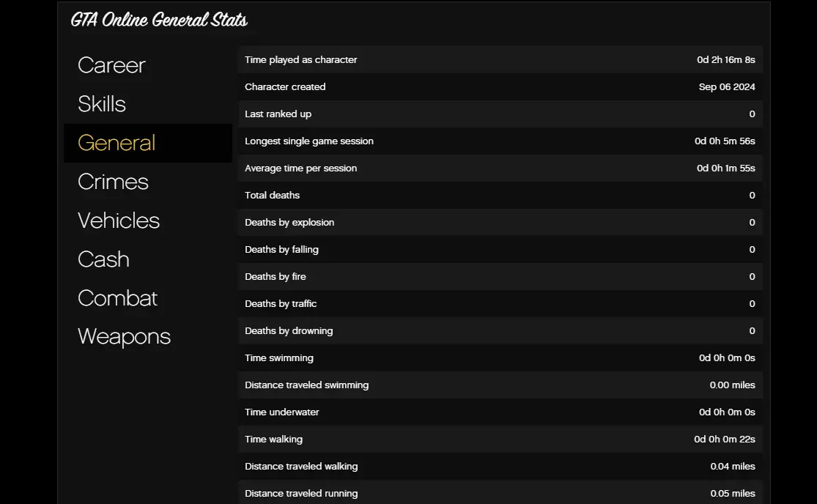The image size is (817, 504).
Task: Select the General stats category
Action: [117, 143]
